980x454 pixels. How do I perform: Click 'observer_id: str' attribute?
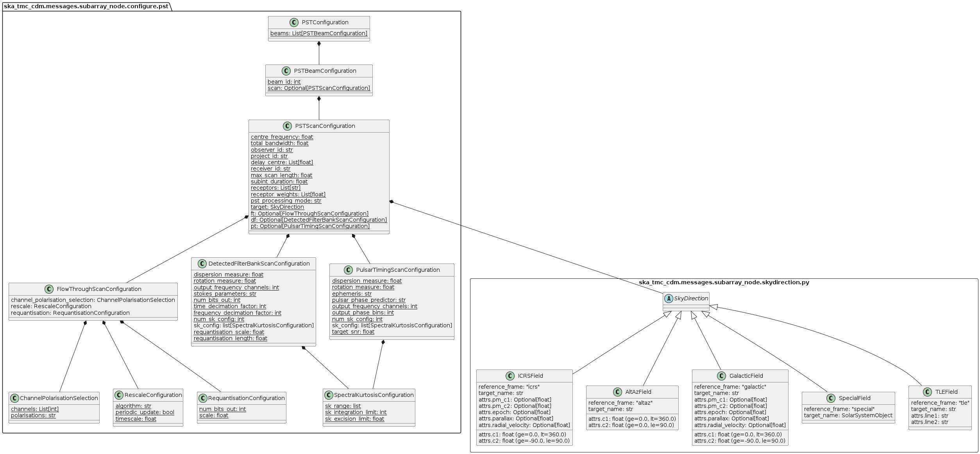tap(272, 150)
